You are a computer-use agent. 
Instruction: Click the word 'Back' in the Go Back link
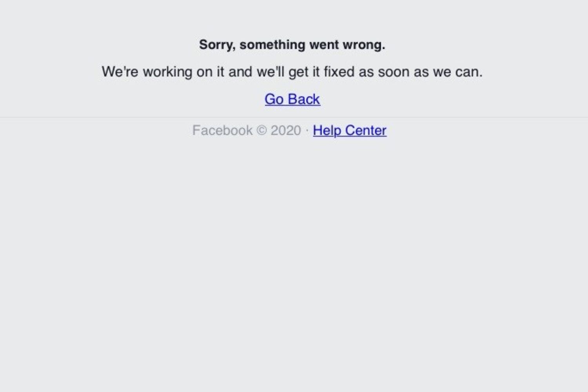304,99
